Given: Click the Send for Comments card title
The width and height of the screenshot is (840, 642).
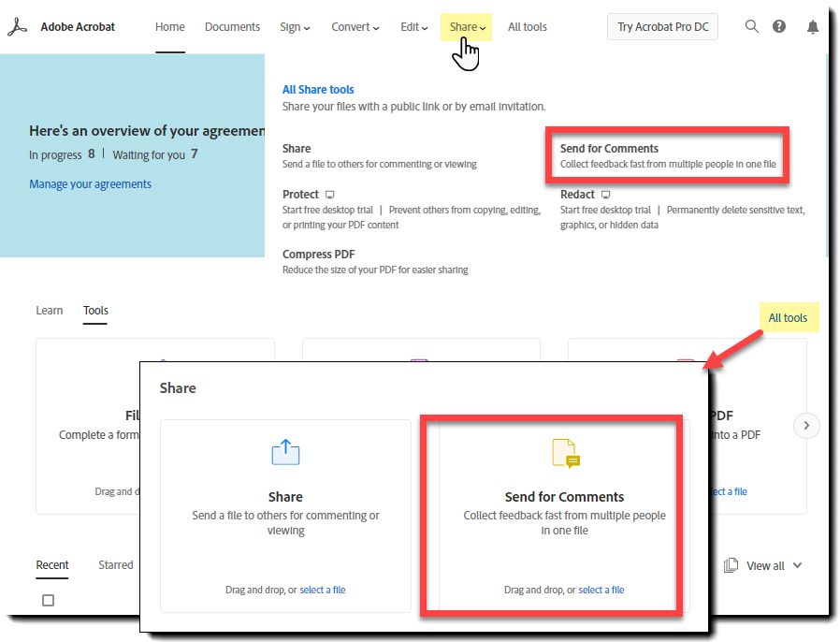Looking at the screenshot, I should point(565,497).
